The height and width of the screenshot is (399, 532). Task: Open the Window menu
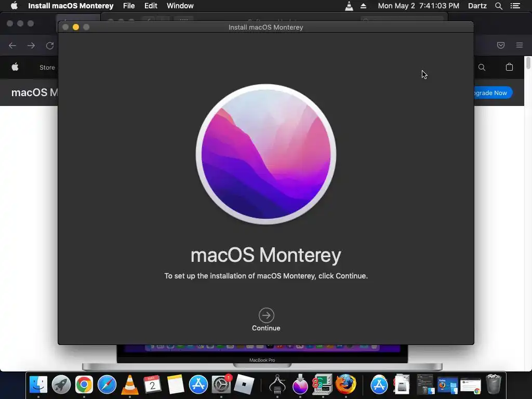(x=180, y=6)
